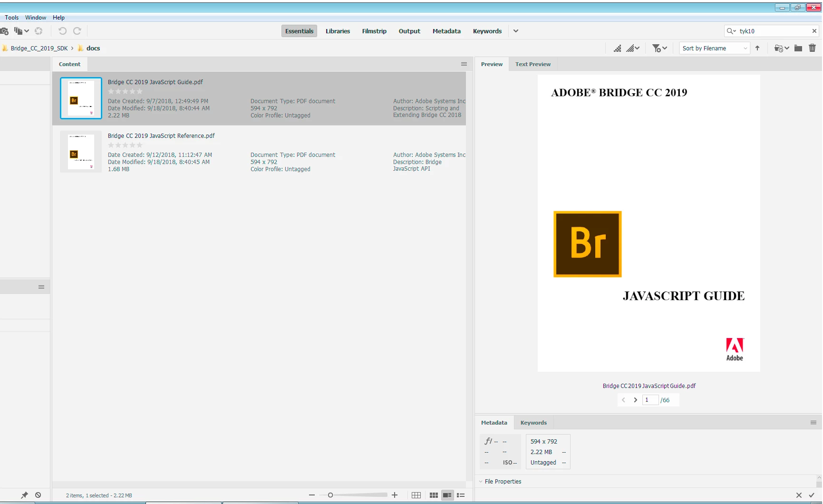Navigate to Bridge_CC_2019_SDK in breadcrumb
Viewport: 823px width, 504px height.
(x=39, y=48)
